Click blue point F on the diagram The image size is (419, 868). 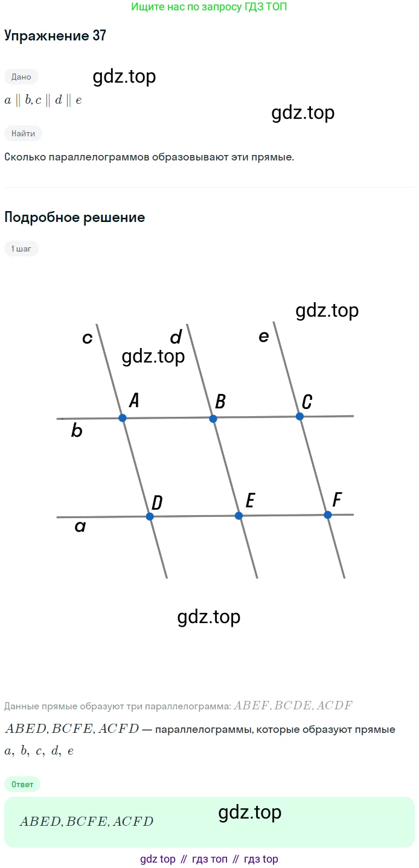tap(328, 515)
